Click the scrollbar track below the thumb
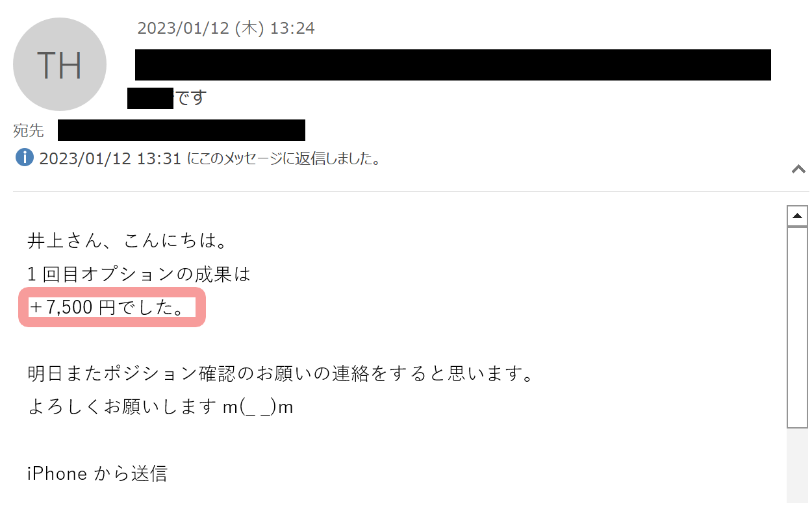 coord(797,466)
